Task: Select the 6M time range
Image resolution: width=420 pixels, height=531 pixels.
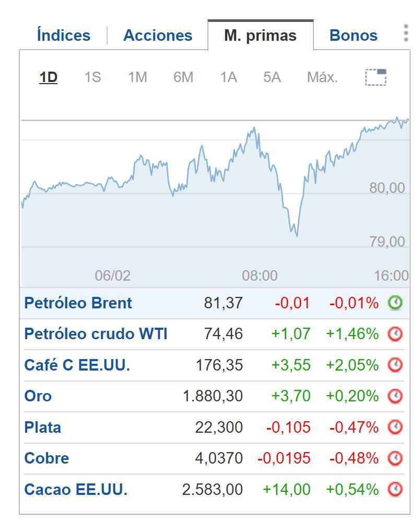Action: pos(183,77)
